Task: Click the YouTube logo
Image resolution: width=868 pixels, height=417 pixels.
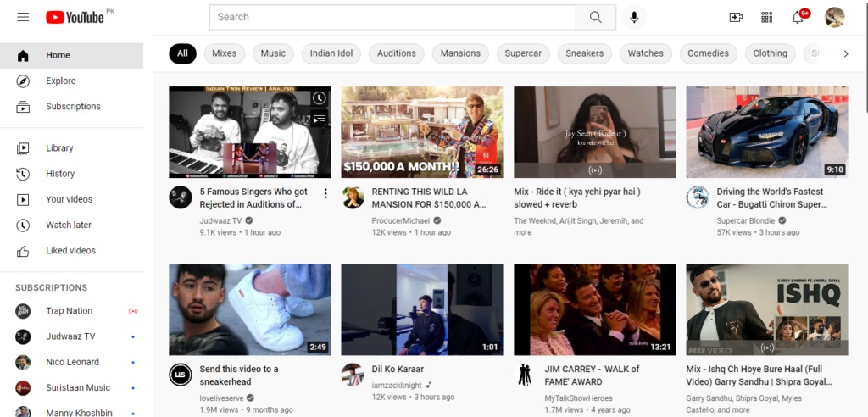Action: point(75,17)
